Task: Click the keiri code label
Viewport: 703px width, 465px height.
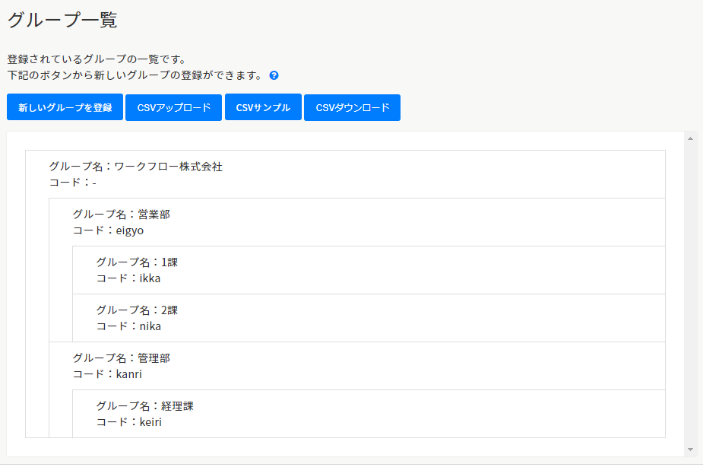Action: 150,422
